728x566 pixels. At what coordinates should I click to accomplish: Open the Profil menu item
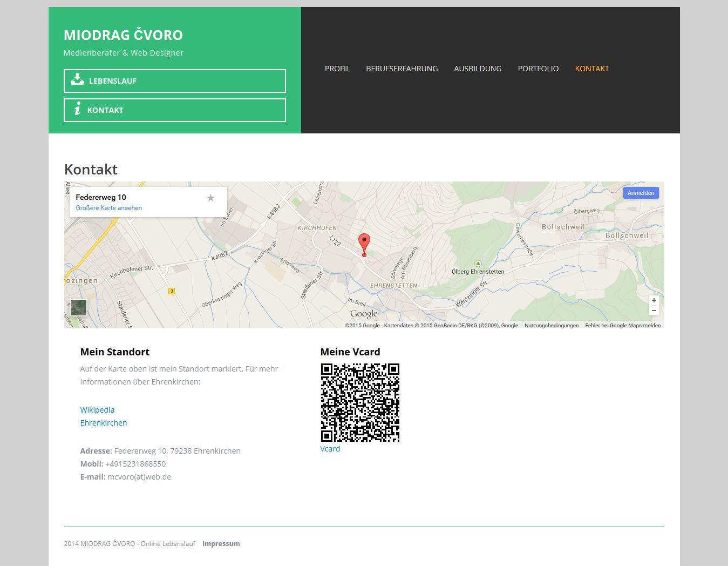337,69
